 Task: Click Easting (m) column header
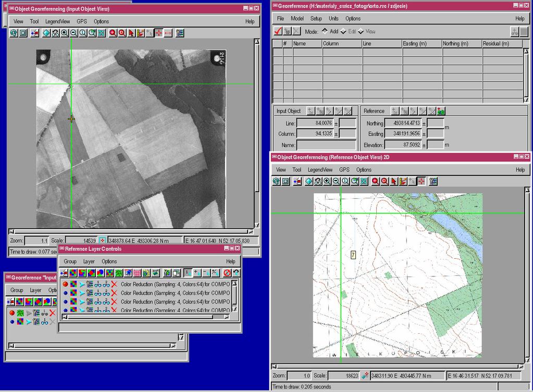pos(422,44)
